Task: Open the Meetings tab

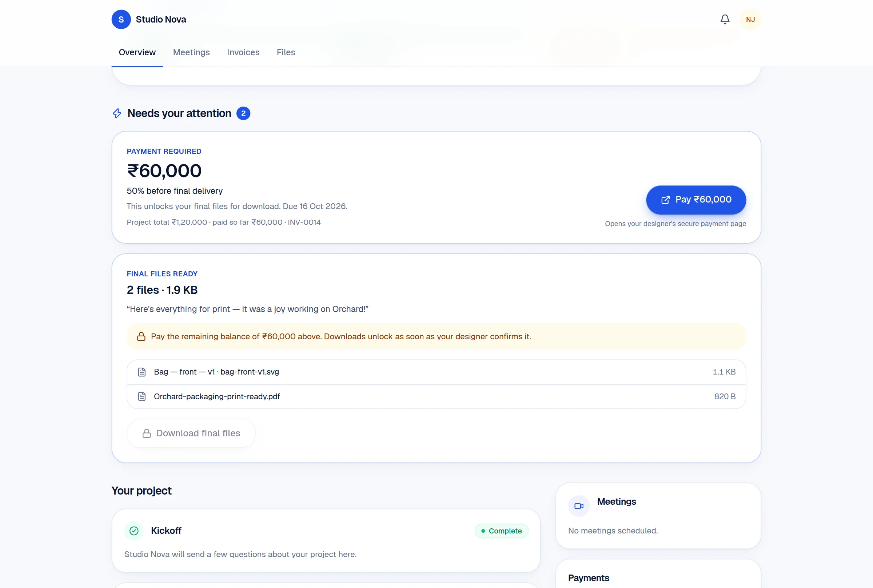Action: click(191, 52)
